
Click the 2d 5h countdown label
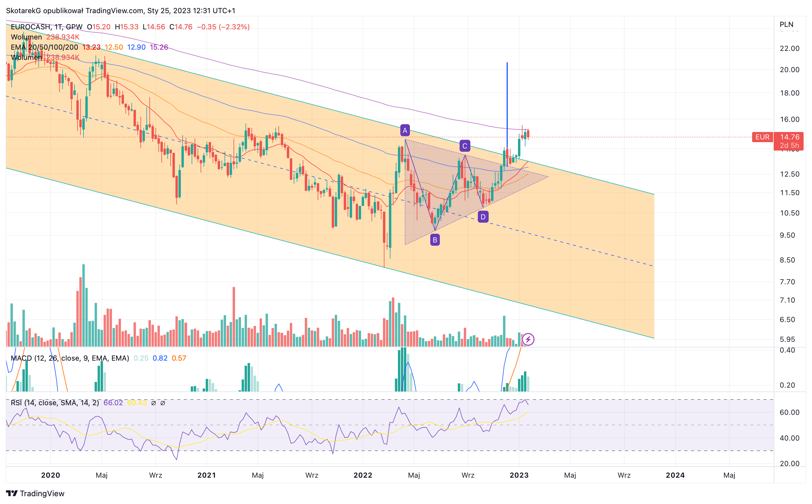point(789,146)
